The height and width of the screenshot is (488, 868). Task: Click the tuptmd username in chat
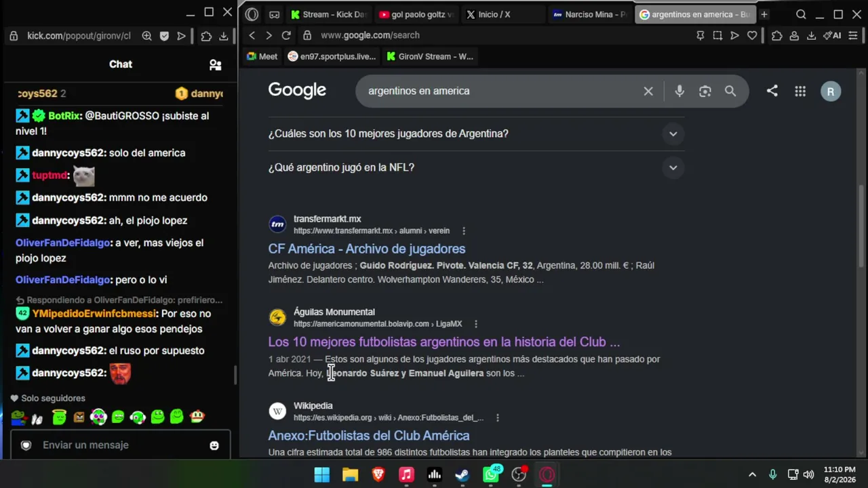[x=50, y=176]
